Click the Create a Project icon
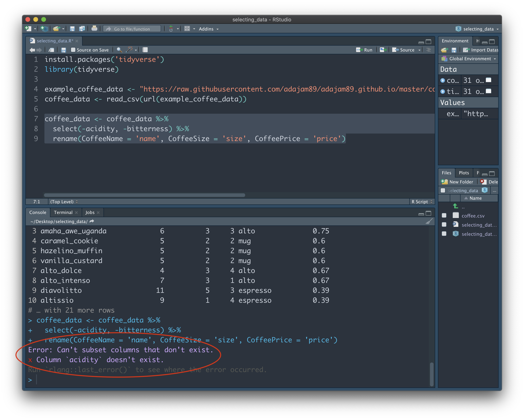Screen dimensions: 524x420 pos(44,29)
